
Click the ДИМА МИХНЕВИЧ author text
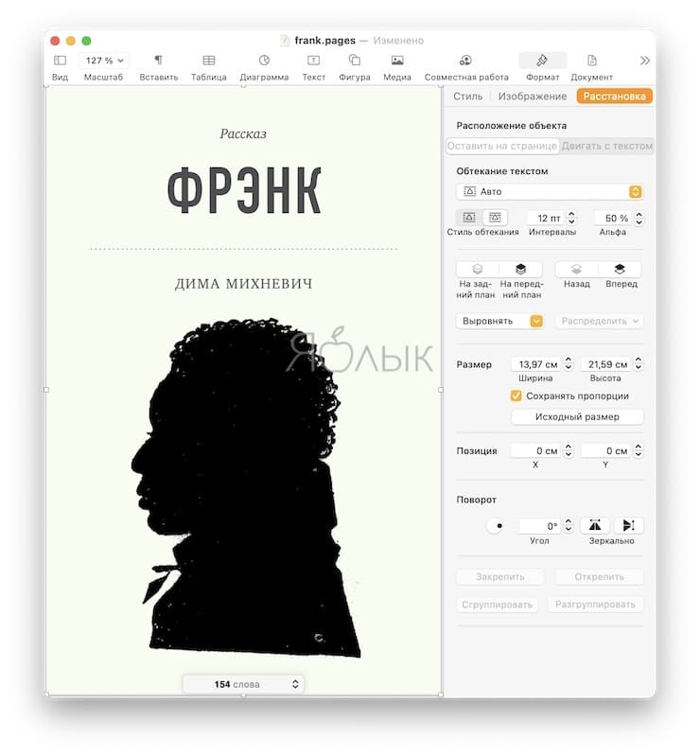(243, 284)
